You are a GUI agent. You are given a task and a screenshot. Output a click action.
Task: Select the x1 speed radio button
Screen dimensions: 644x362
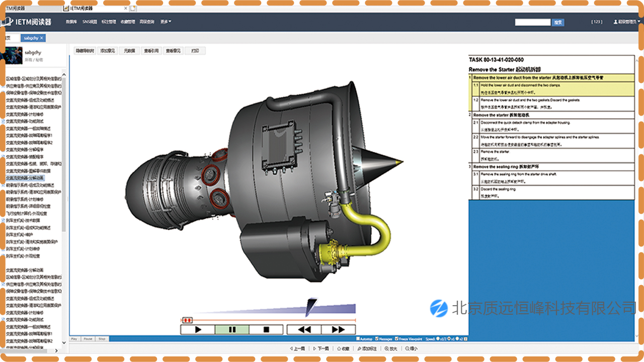point(450,339)
